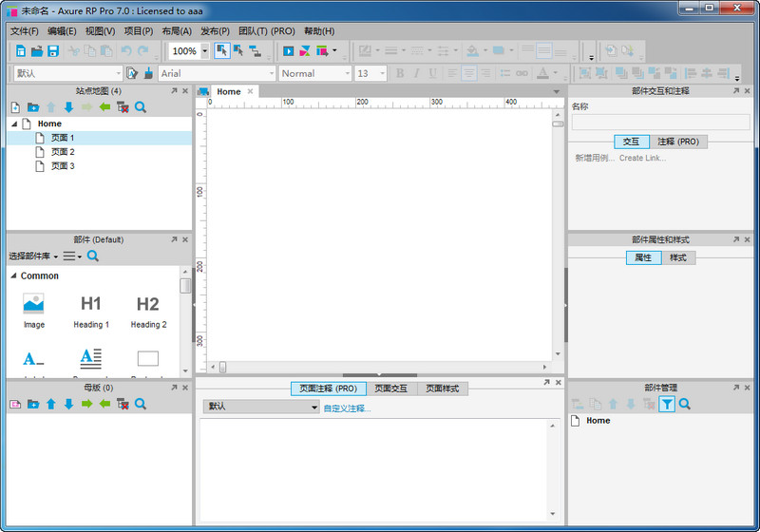This screenshot has width=760, height=532.
Task: Switch to the 页面样式 tab
Action: (442, 389)
